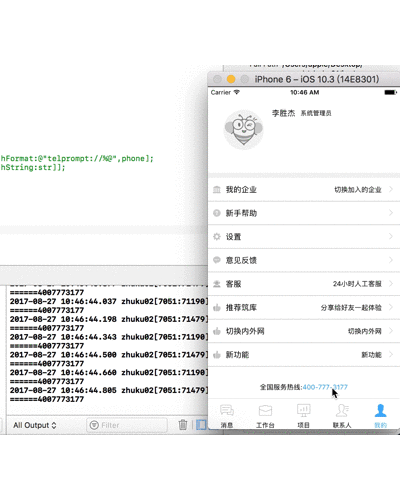This screenshot has width=400, height=500.
Task: Open the 消息 messages tab
Action: pos(227,416)
